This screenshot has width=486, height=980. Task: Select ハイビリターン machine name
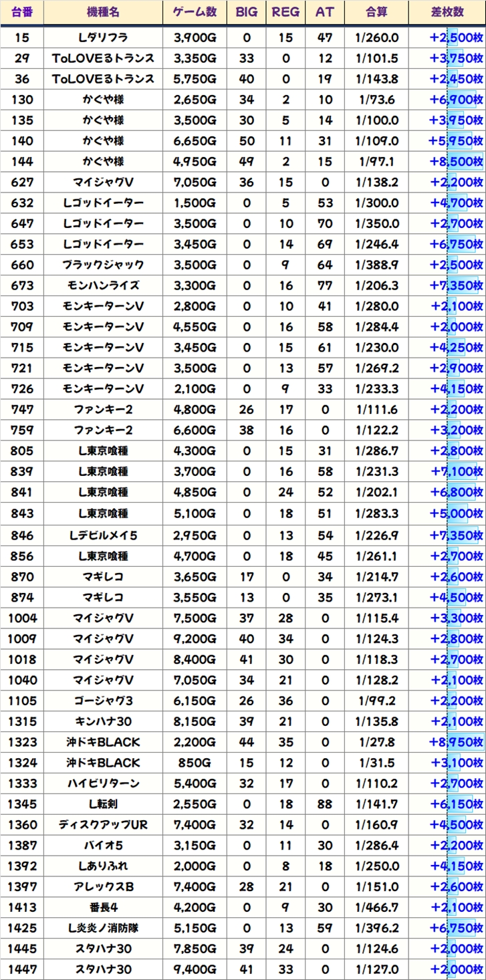tap(103, 783)
